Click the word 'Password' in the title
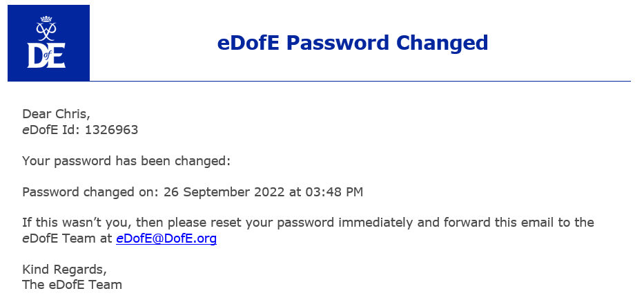Viewport: 644px width, 300px height. [338, 43]
